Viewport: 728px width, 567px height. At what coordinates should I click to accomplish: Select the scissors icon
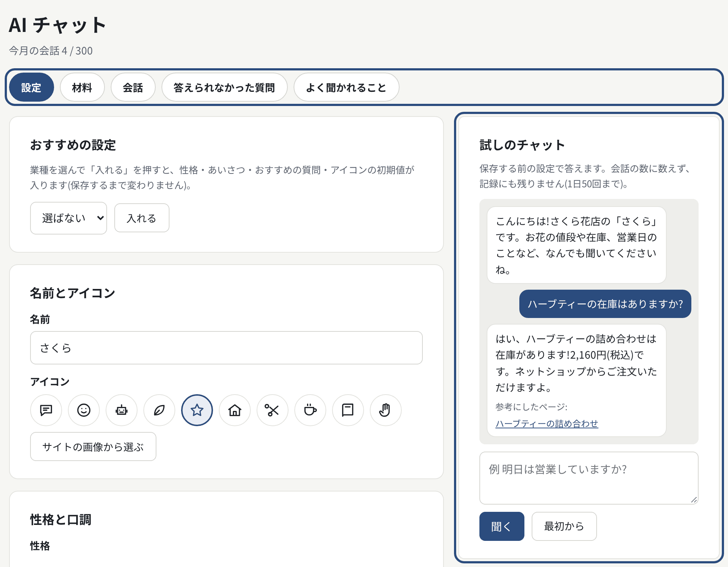coord(273,410)
